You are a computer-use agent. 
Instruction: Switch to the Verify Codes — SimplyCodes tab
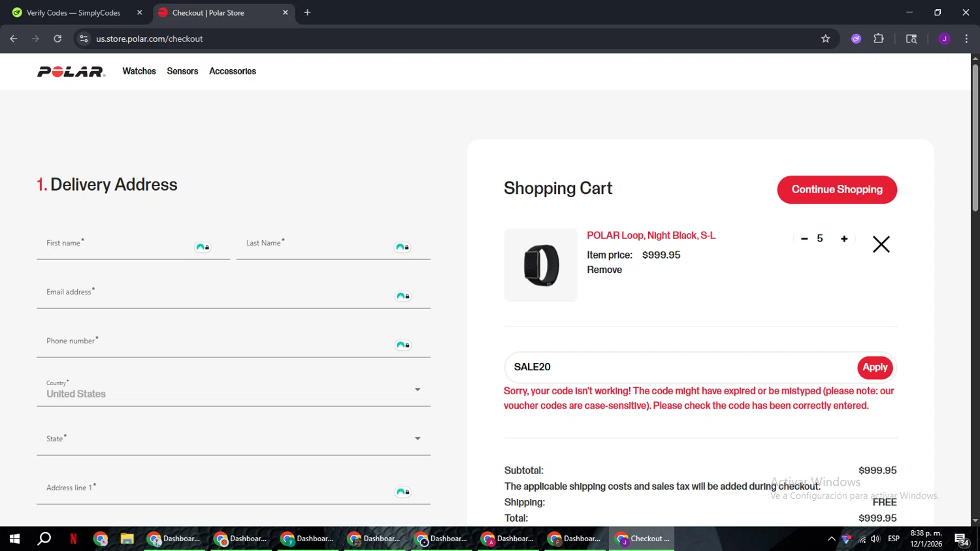pyautogui.click(x=74, y=12)
